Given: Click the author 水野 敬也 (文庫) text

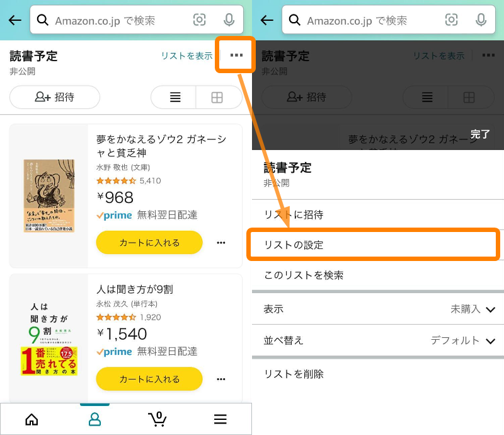Looking at the screenshot, I should pos(123,167).
